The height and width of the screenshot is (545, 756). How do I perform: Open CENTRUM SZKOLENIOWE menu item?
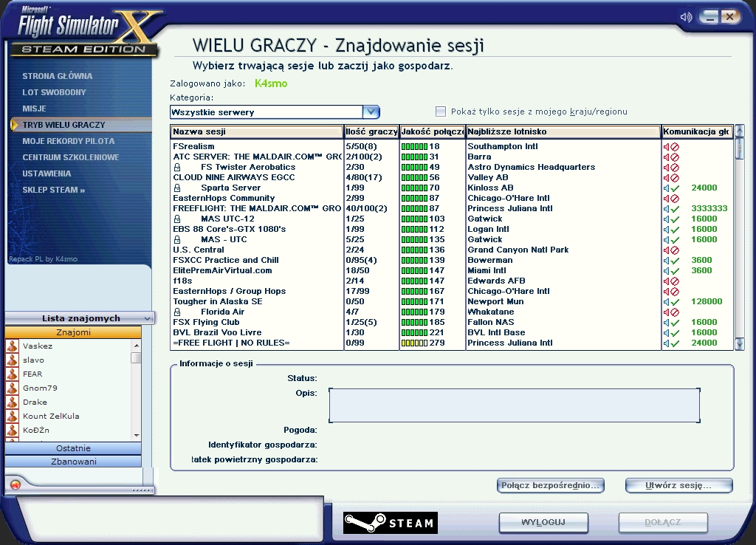point(70,158)
